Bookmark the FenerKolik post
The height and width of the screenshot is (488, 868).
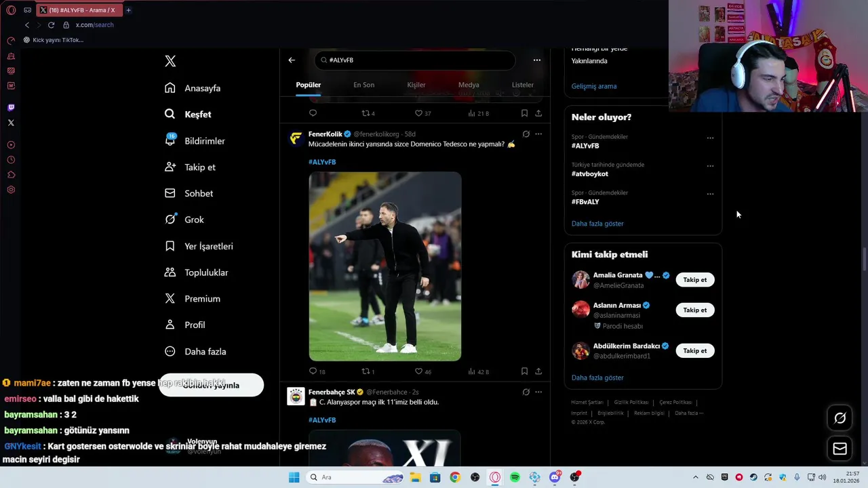click(x=524, y=371)
